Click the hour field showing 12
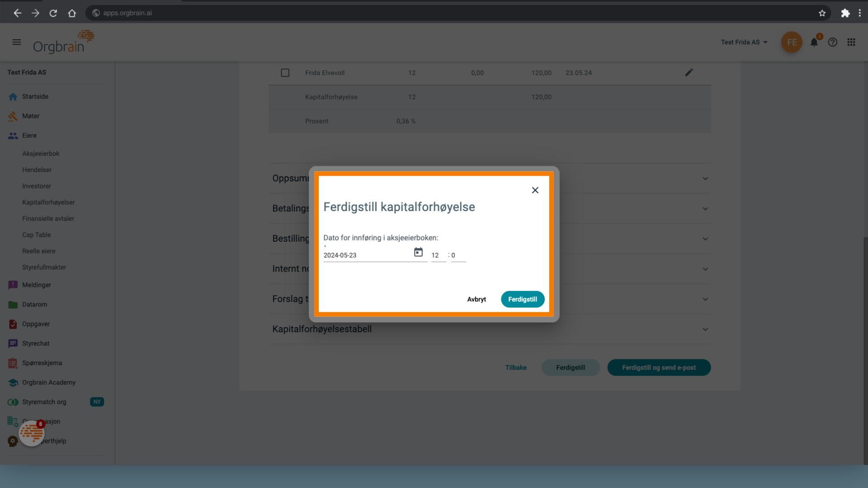 click(x=439, y=255)
